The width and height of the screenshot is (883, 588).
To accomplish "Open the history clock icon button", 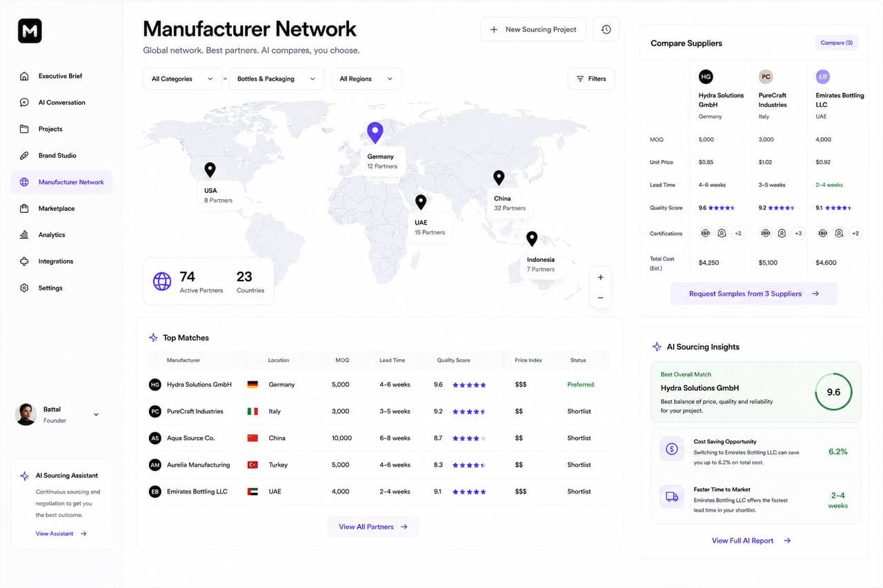I will [x=606, y=30].
